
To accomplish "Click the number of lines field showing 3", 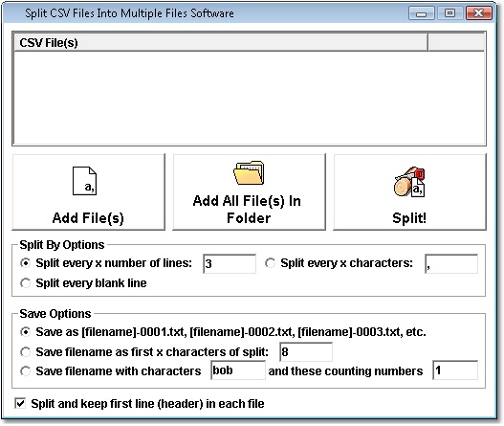I will point(230,263).
